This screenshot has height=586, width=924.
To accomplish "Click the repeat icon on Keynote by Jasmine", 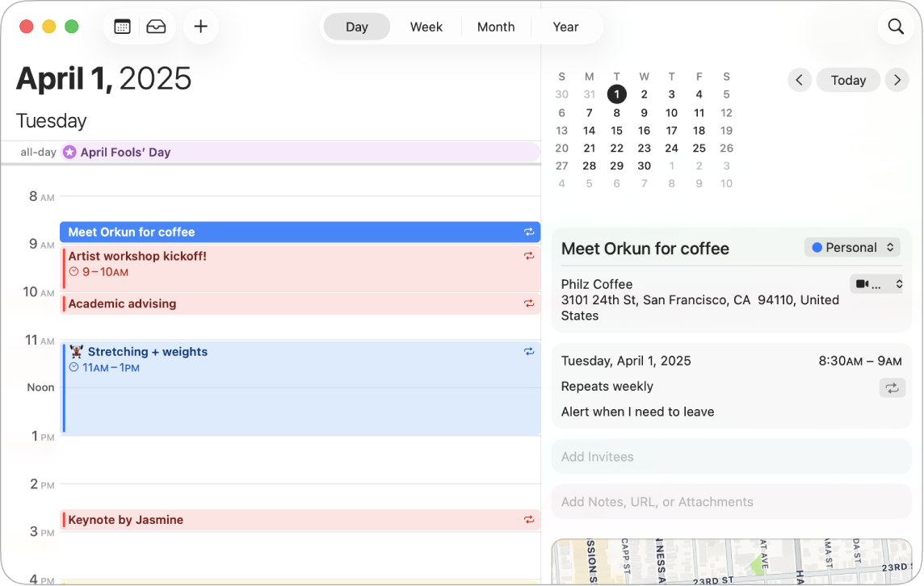I will coord(529,520).
